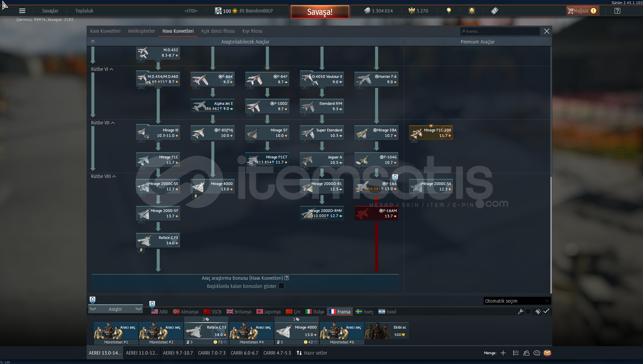Image resolution: width=643 pixels, height=364 pixels.
Task: Open the light bulb research points icon
Action: [449, 11]
